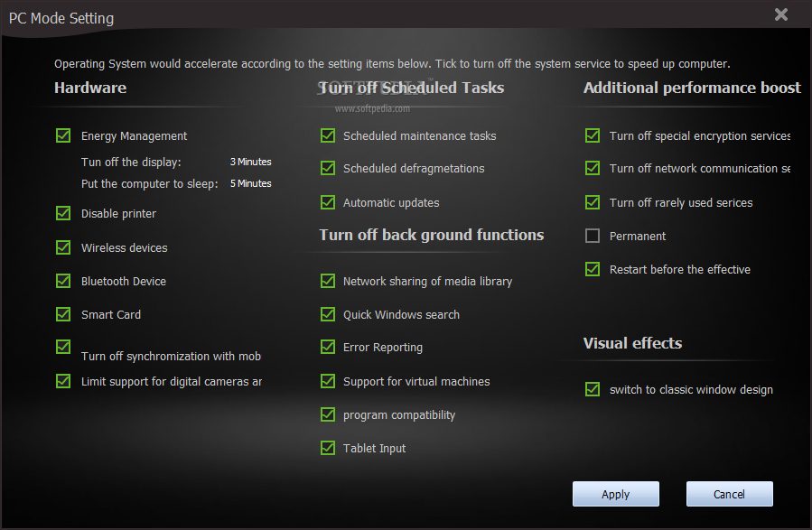Click the 'Turn off back ground functions' heading
Screen dimensions: 812x530
[432, 235]
